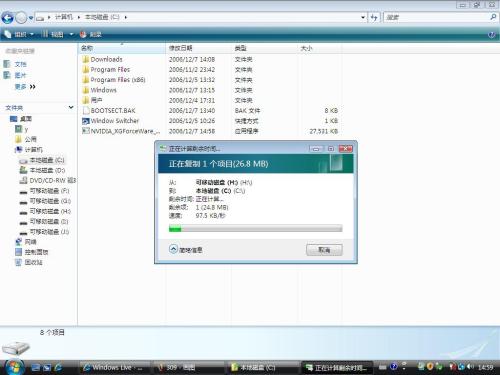Open the 视图 dropdown arrow
Screen dimensions: 500x375
[71, 34]
